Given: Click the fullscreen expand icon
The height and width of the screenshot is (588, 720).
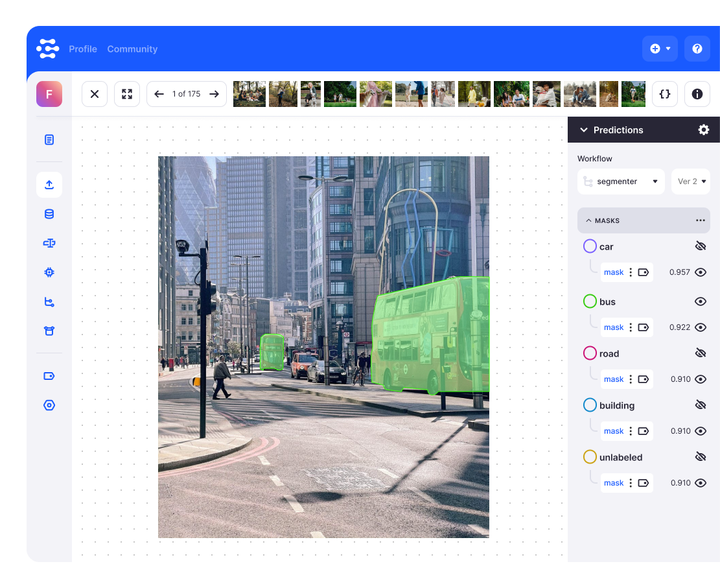Looking at the screenshot, I should (127, 94).
